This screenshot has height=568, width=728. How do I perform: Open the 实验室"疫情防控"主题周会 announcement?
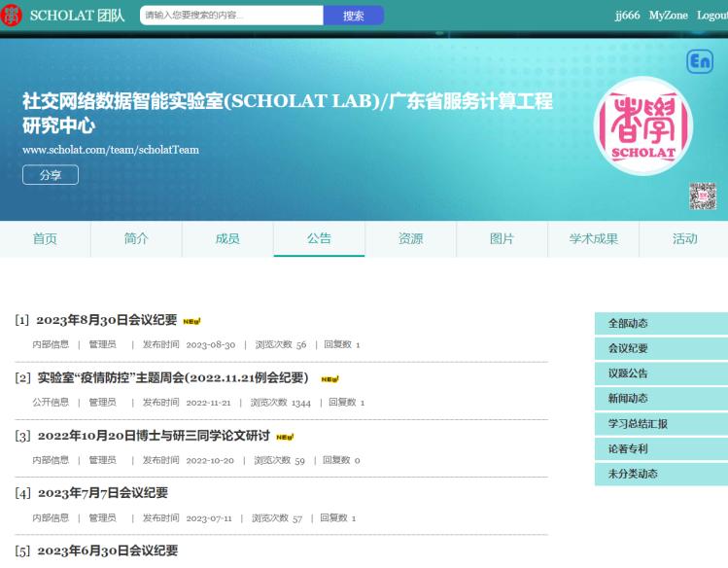(x=172, y=377)
